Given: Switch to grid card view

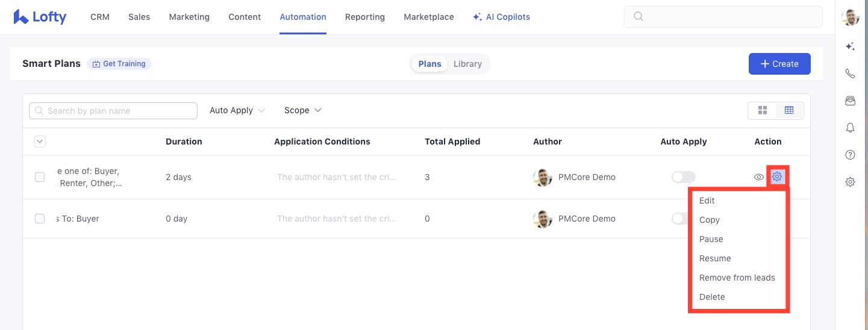Looking at the screenshot, I should 763,110.
